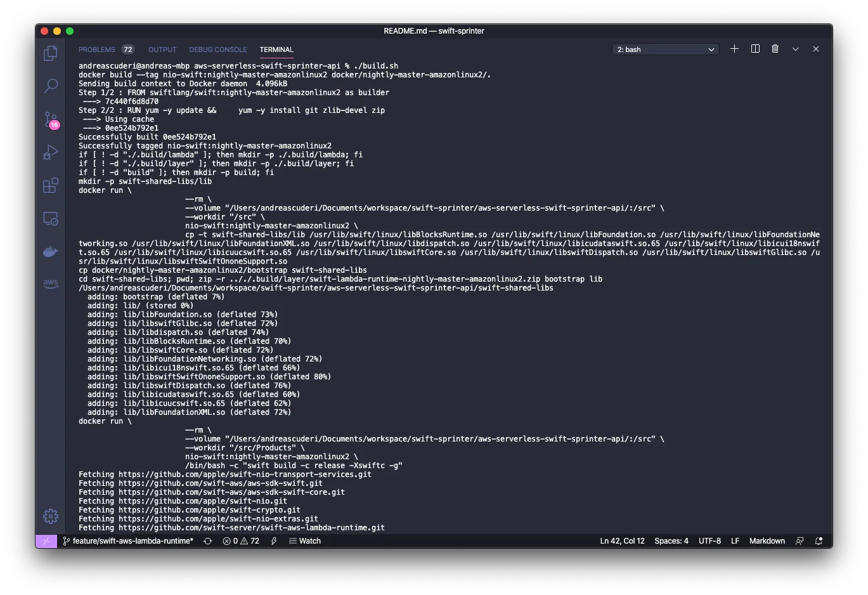Open notifications bell in status bar

[x=819, y=541]
